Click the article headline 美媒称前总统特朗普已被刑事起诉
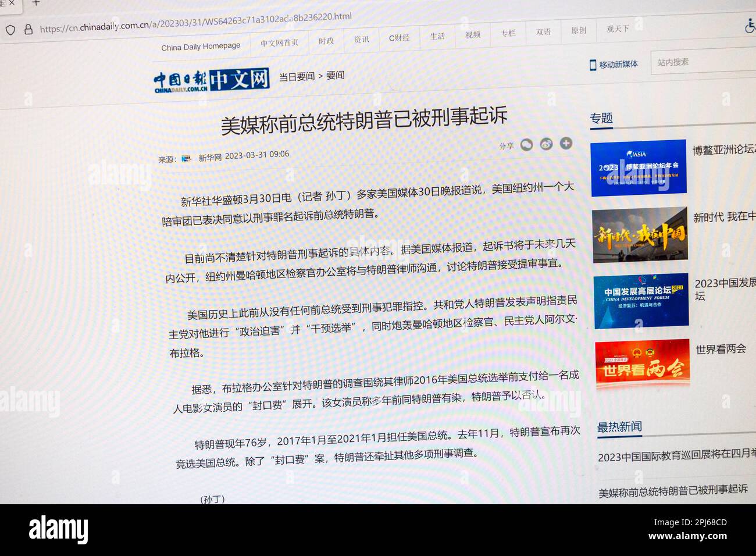Viewport: 756px width, 556px height. point(364,120)
